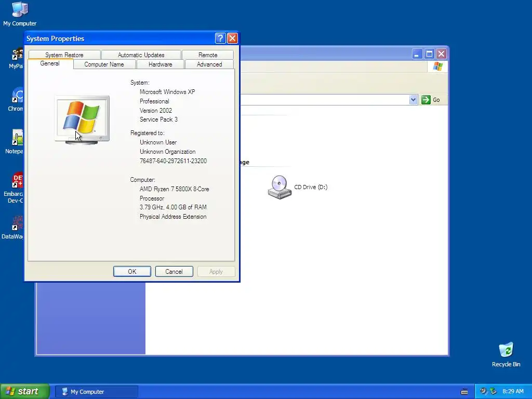532x399 pixels.
Task: Click '3.79 GHz, 4.00 GB of RAM' text
Action: [x=173, y=207]
